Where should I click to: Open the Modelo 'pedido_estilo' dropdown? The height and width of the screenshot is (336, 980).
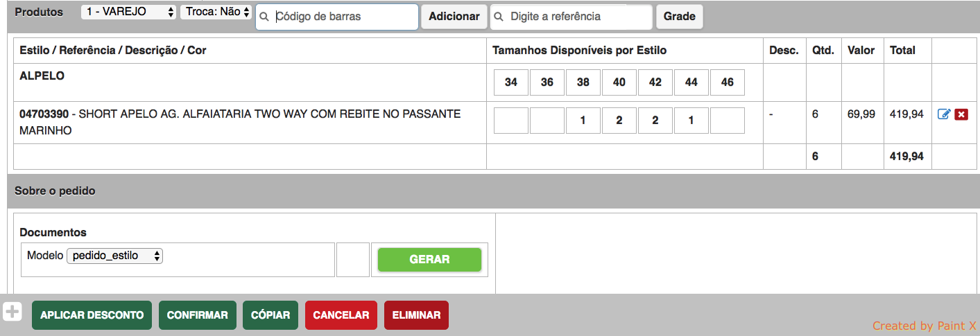click(x=115, y=256)
